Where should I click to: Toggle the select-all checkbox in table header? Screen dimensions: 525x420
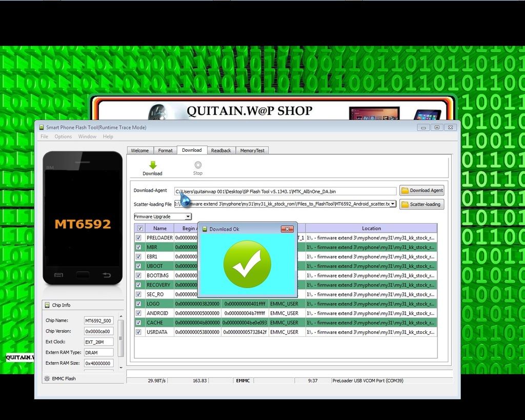tap(140, 228)
